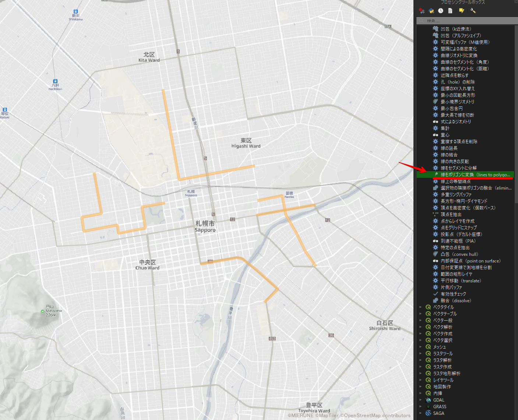Click the GRASS provider icon
Viewport: 518px width, 420px height.
tap(428, 406)
